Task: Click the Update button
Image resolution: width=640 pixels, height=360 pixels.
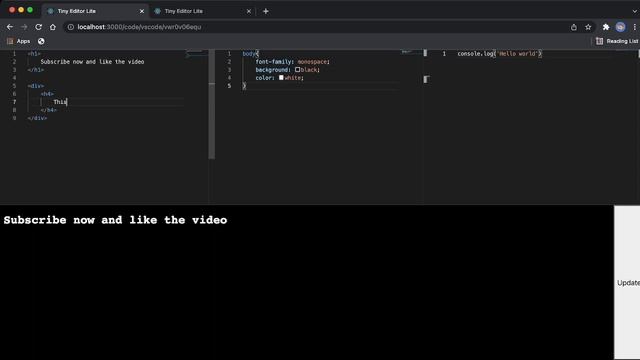Action: tap(628, 282)
